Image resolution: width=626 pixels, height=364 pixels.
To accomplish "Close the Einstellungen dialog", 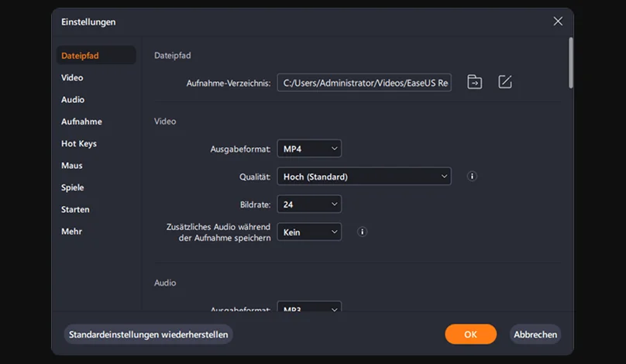I will 558,22.
